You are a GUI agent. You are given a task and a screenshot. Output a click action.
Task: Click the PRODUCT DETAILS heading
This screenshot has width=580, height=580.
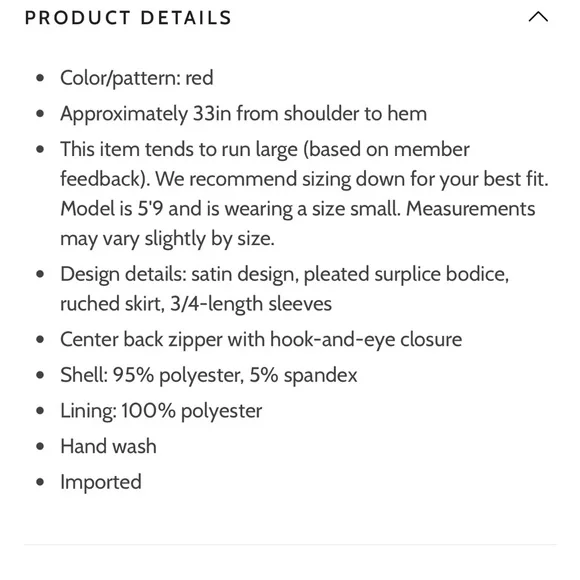pyautogui.click(x=128, y=18)
